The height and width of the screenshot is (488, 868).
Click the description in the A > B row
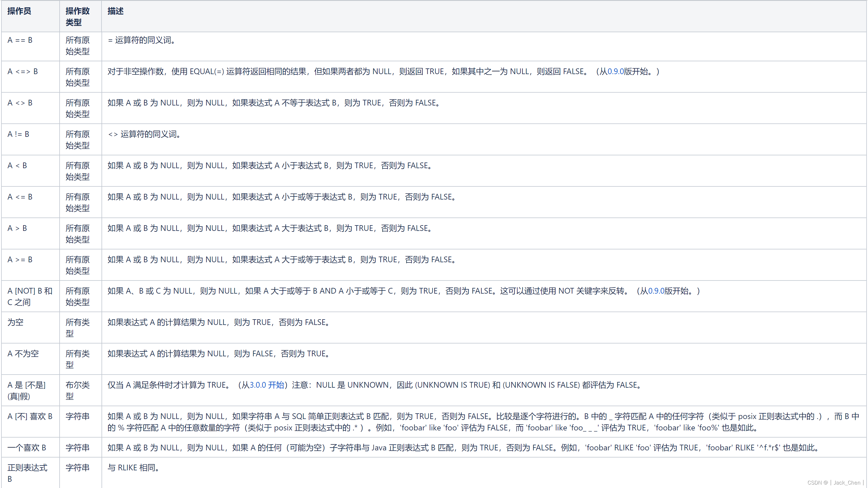click(270, 228)
